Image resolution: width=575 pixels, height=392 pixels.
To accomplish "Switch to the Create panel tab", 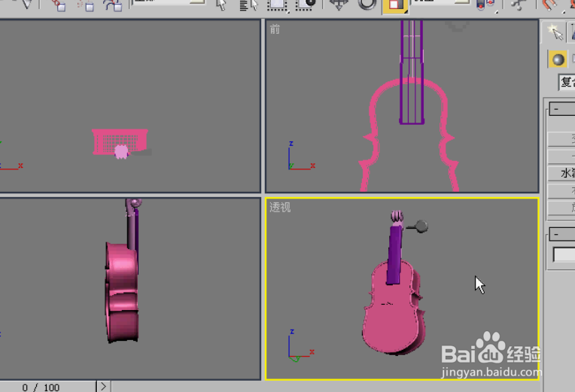I will 554,32.
